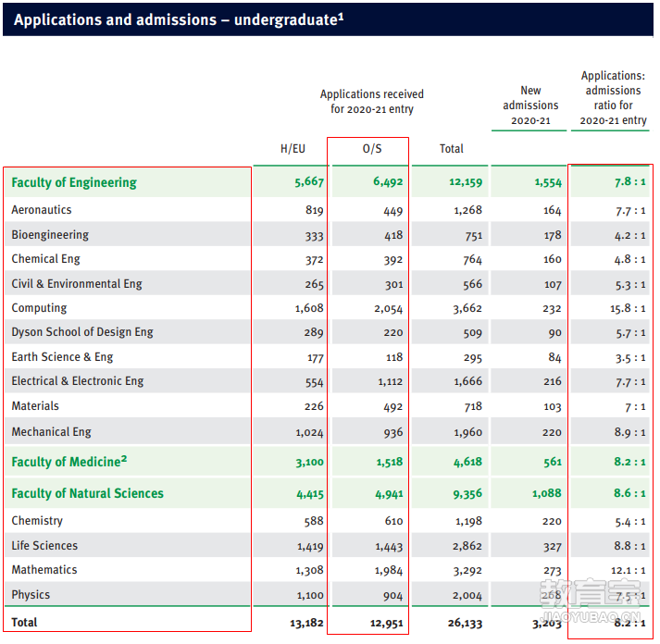Click grand total applications 26,133
This screenshot has width=660, height=644.
(465, 624)
